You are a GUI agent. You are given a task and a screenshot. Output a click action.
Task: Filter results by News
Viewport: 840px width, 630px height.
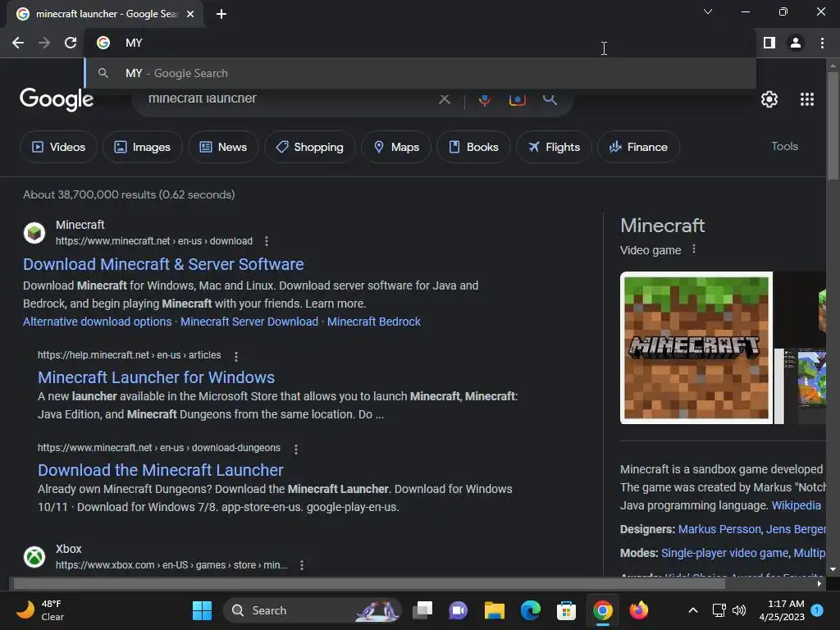click(x=223, y=147)
